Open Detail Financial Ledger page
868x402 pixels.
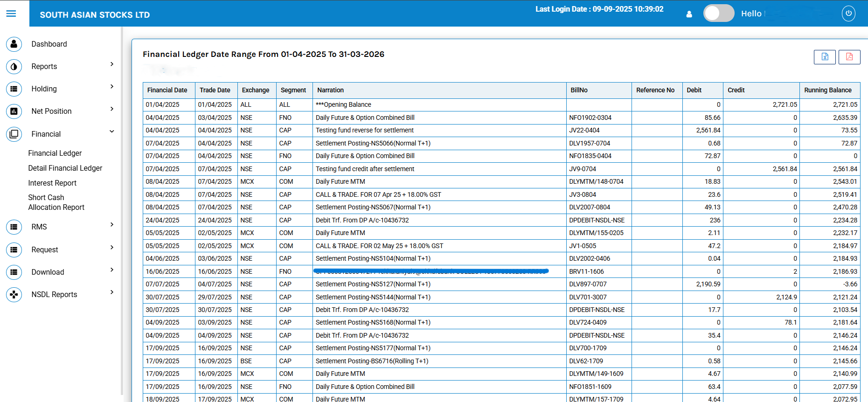pos(65,168)
